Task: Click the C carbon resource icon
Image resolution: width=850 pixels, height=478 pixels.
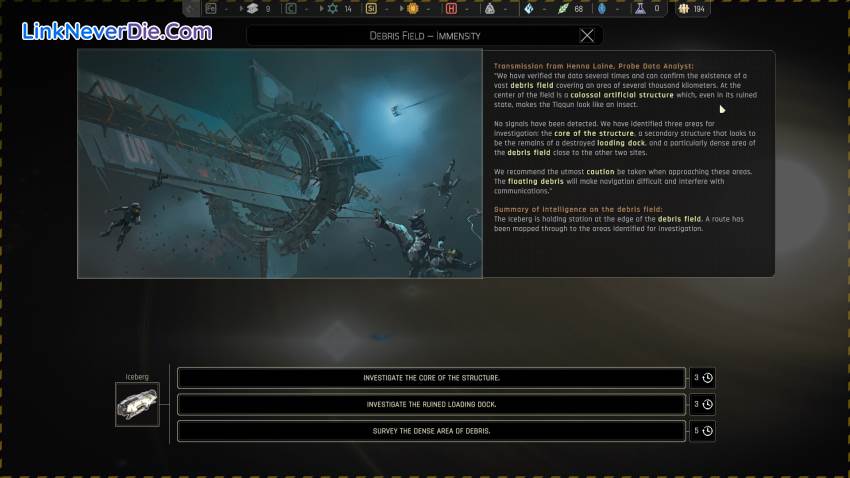Action: coord(291,9)
